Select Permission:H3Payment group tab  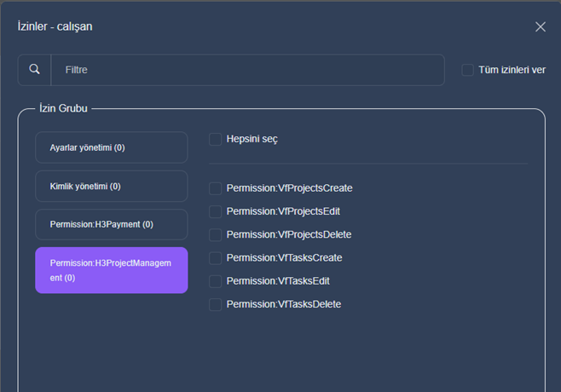point(112,224)
